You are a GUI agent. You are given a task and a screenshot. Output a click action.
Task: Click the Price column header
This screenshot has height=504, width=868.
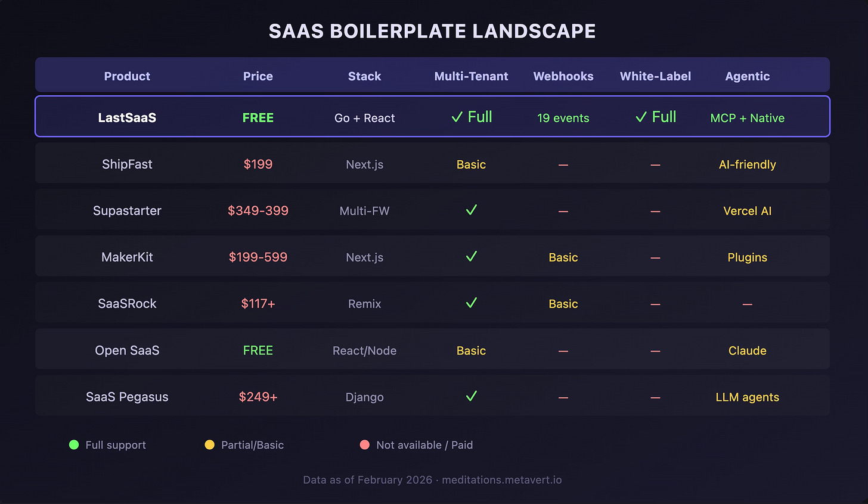(258, 76)
